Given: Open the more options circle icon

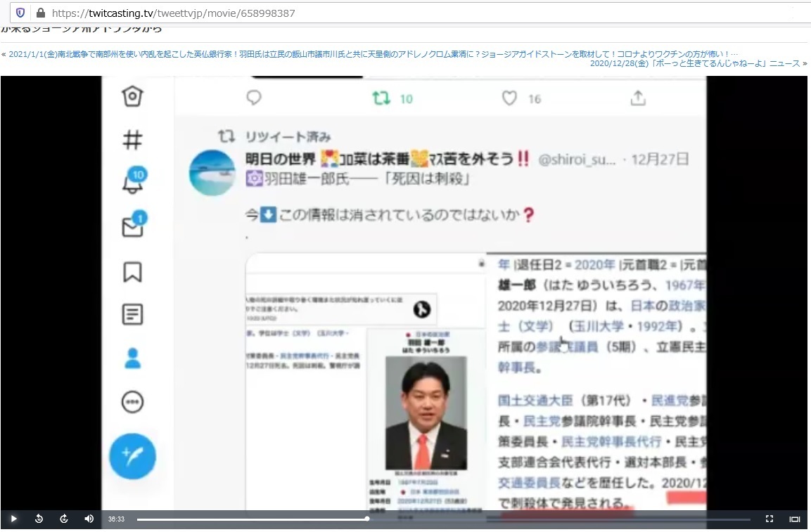Looking at the screenshot, I should [132, 402].
